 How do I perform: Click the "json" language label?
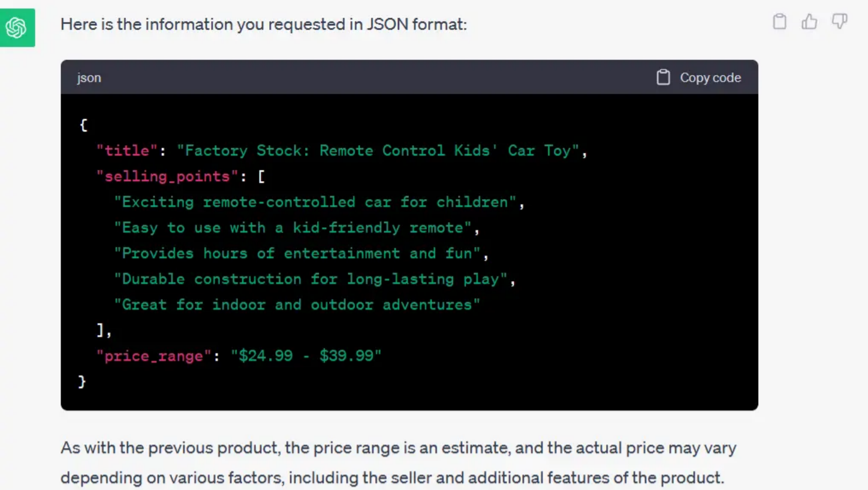89,78
